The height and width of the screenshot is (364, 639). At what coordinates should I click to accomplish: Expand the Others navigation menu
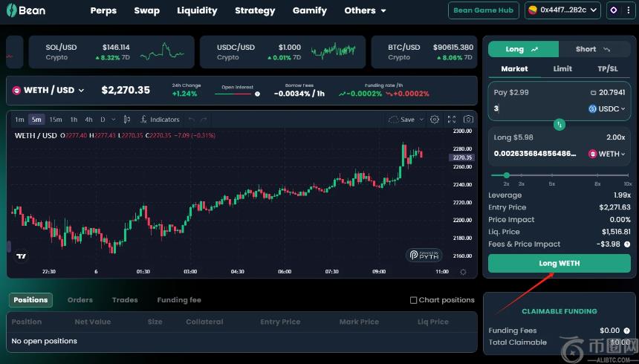click(365, 10)
